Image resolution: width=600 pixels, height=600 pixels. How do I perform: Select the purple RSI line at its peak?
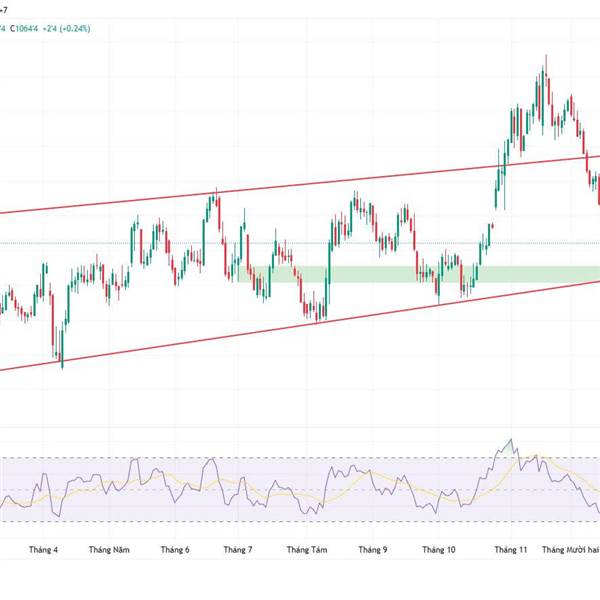[x=511, y=440]
